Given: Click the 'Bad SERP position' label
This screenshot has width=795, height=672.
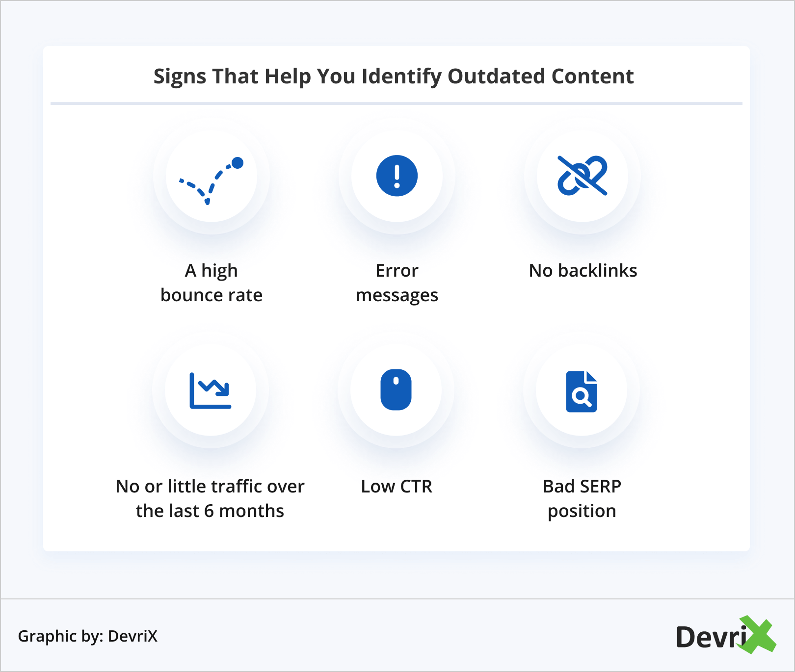Looking at the screenshot, I should 582,498.
